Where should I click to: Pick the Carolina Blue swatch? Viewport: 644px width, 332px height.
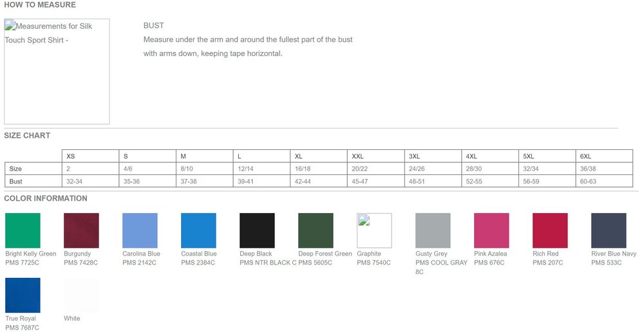[140, 230]
